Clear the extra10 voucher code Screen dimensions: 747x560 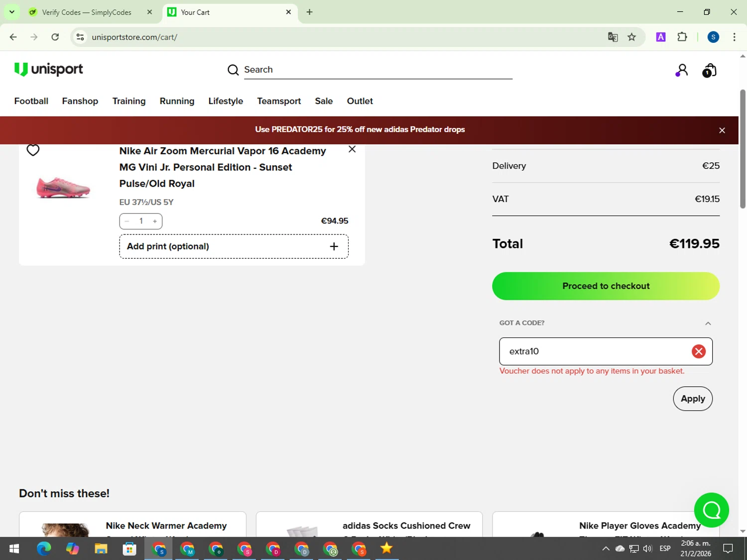[699, 351]
